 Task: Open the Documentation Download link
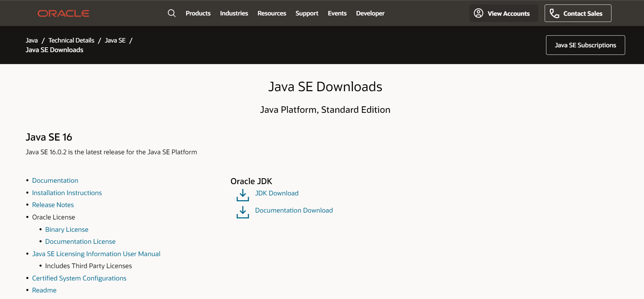pyautogui.click(x=294, y=210)
